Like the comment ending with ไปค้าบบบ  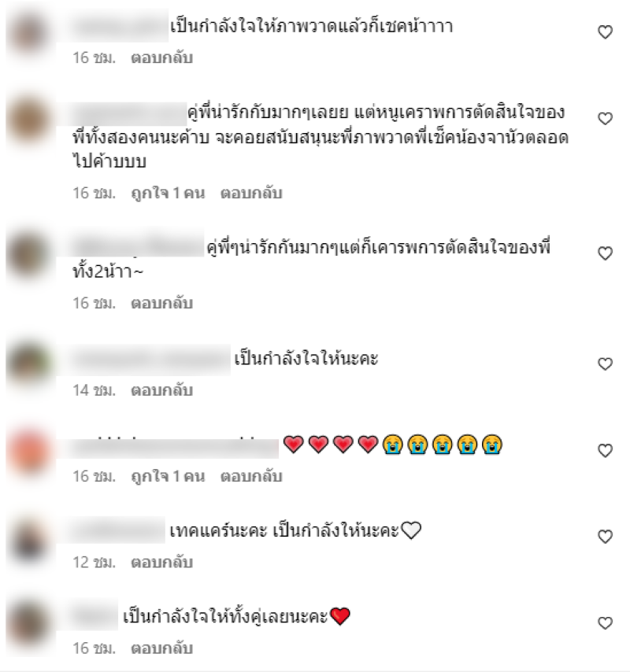(605, 119)
